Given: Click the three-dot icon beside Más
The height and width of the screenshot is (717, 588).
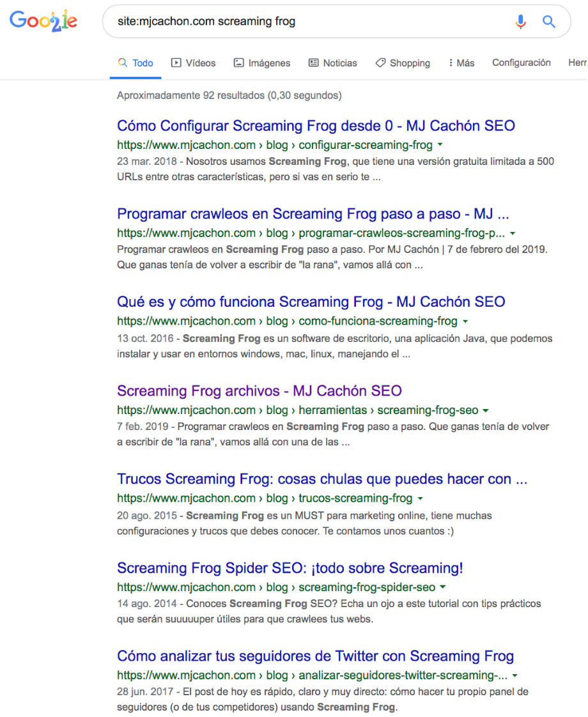Looking at the screenshot, I should 451,63.
